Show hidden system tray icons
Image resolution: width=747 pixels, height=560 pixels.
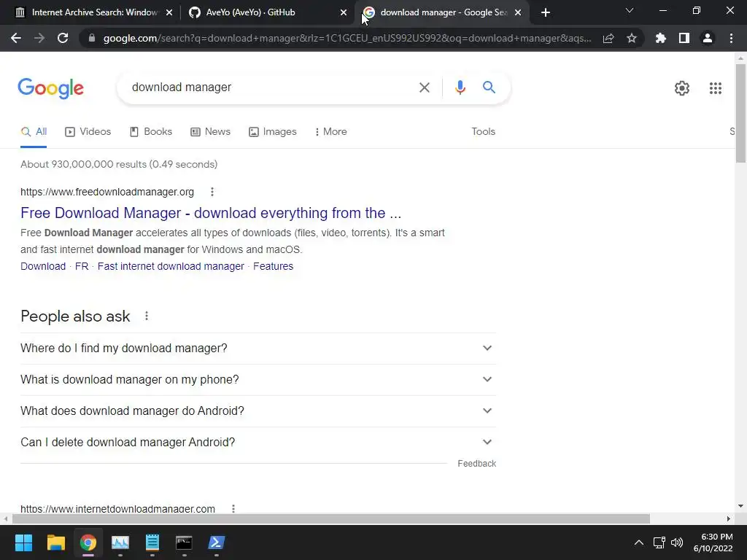coord(639,542)
